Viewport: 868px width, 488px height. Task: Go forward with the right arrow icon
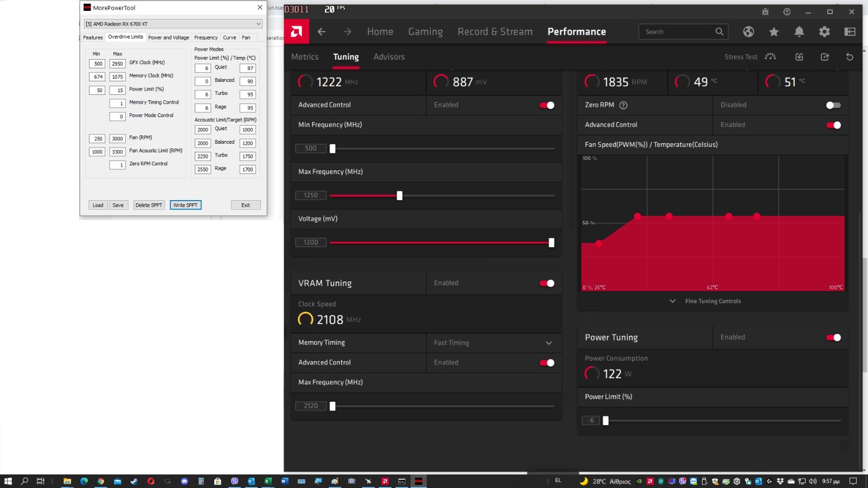(x=347, y=31)
